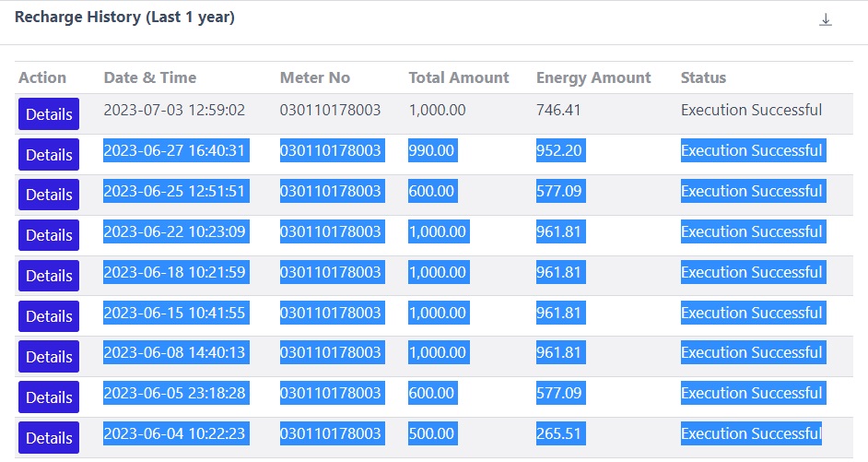Click the Energy Amount column header
The width and height of the screenshot is (868, 462).
pyautogui.click(x=593, y=77)
